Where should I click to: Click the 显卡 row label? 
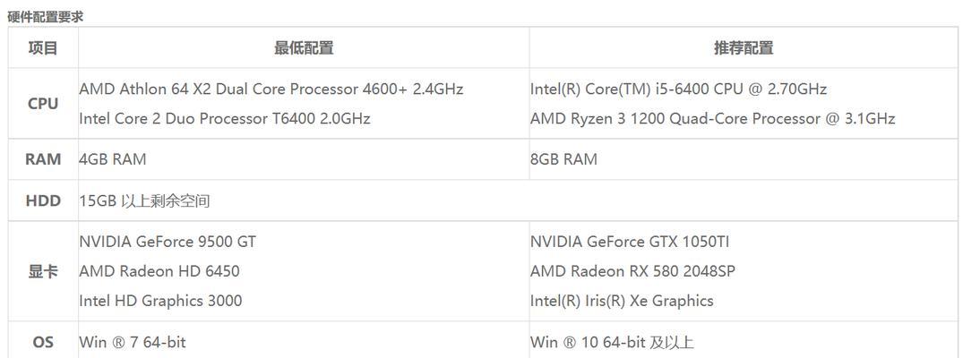[43, 272]
